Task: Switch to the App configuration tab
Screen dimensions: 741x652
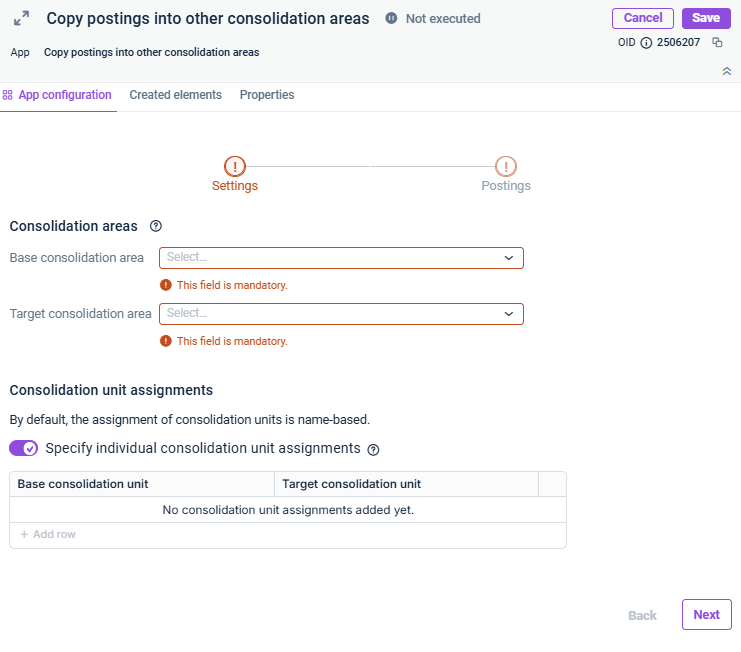Action: [x=58, y=95]
